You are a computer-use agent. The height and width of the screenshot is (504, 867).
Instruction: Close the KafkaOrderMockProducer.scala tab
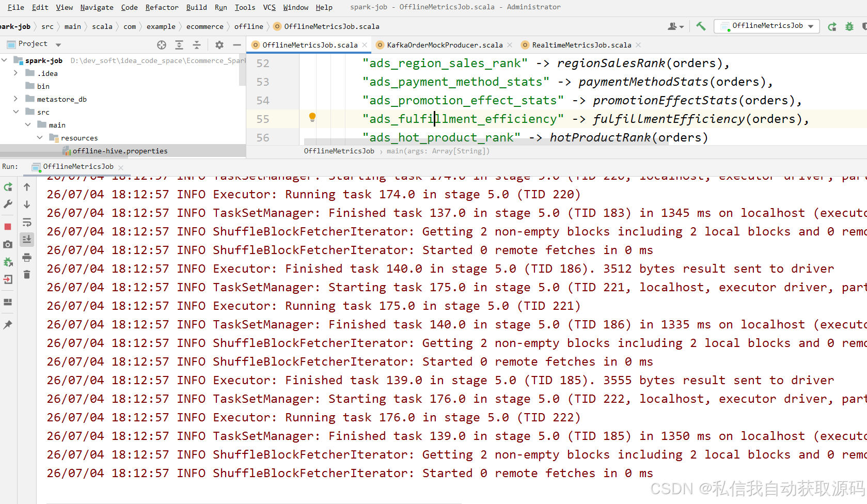pos(510,45)
